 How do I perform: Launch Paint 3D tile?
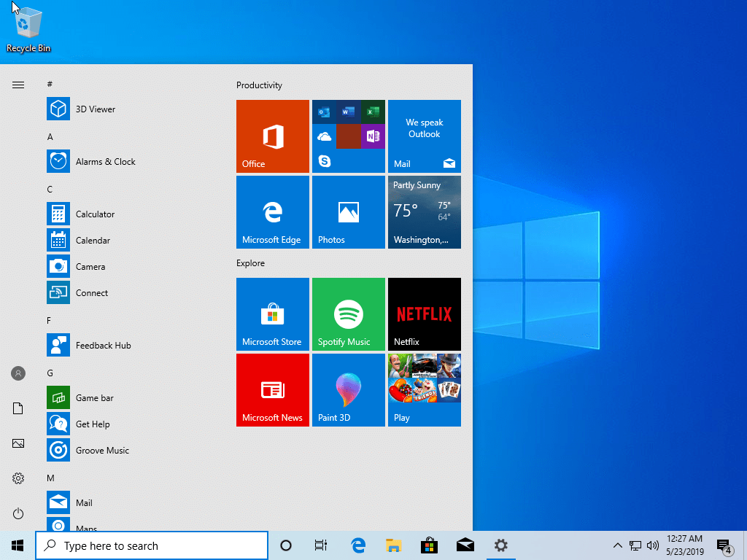[348, 390]
